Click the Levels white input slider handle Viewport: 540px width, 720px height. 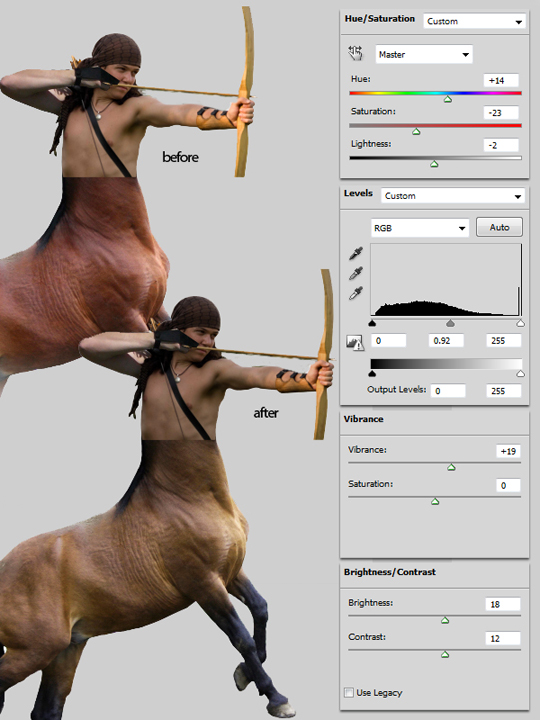click(x=520, y=323)
